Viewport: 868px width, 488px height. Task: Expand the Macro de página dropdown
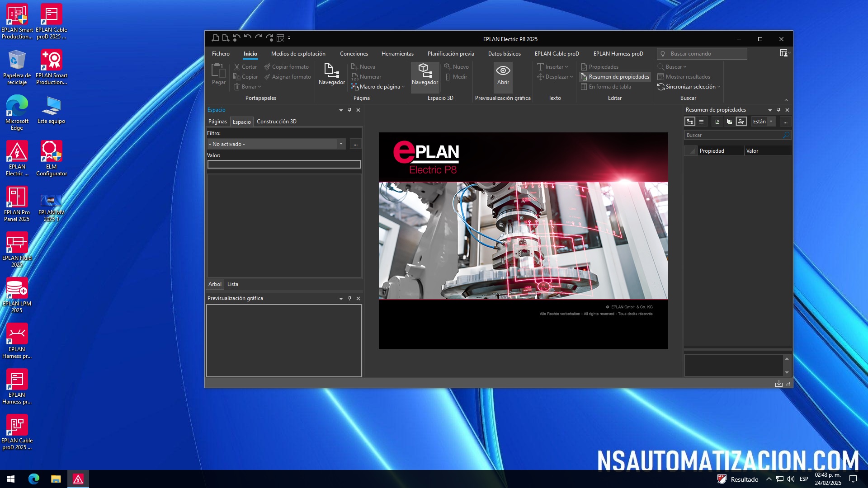[403, 87]
